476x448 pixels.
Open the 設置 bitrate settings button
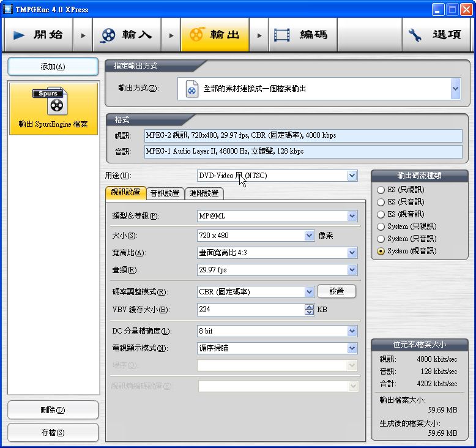point(337,291)
